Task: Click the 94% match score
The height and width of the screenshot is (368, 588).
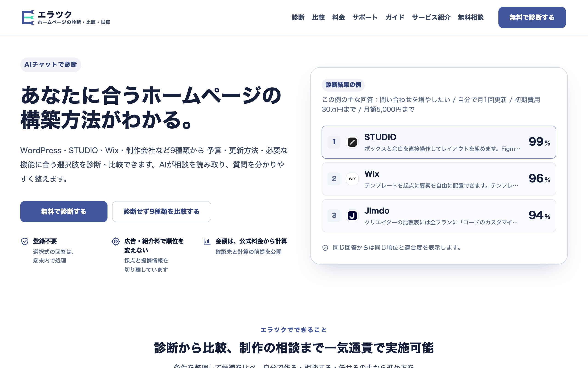Action: click(539, 215)
